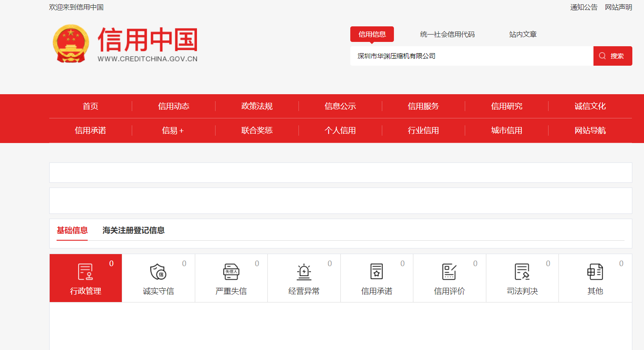Click the 信用中国 national emblem logo
This screenshot has width=644, height=350.
pyautogui.click(x=71, y=44)
